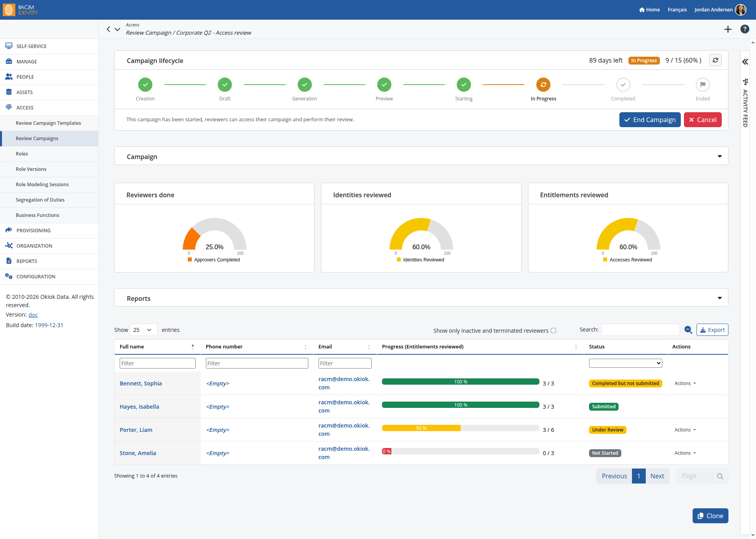Focus the Full name filter field
This screenshot has height=539, width=756.
157,363
